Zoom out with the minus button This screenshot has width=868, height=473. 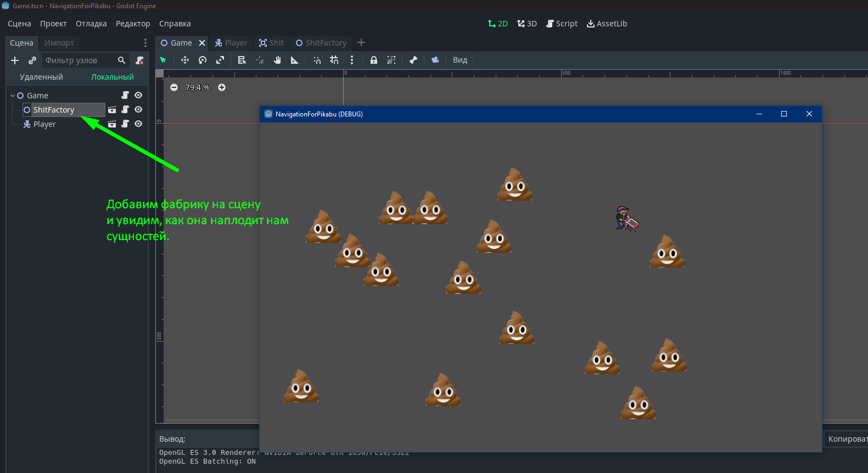pyautogui.click(x=174, y=87)
